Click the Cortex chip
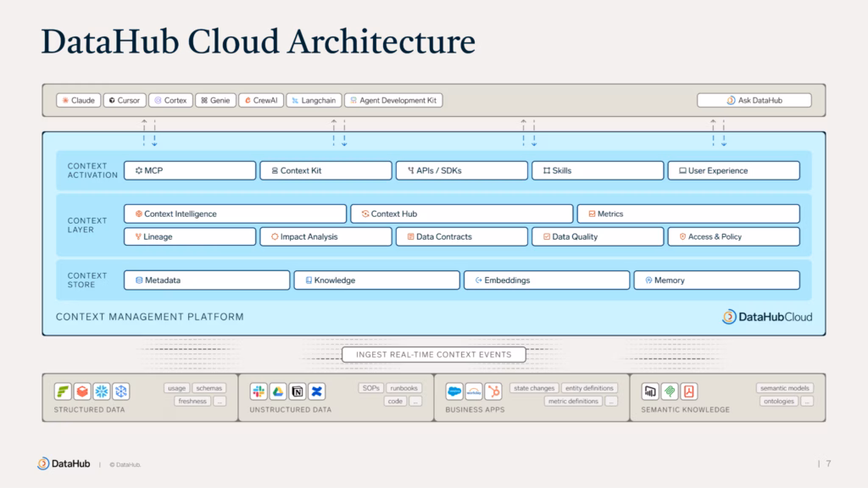The image size is (868, 488). click(170, 100)
